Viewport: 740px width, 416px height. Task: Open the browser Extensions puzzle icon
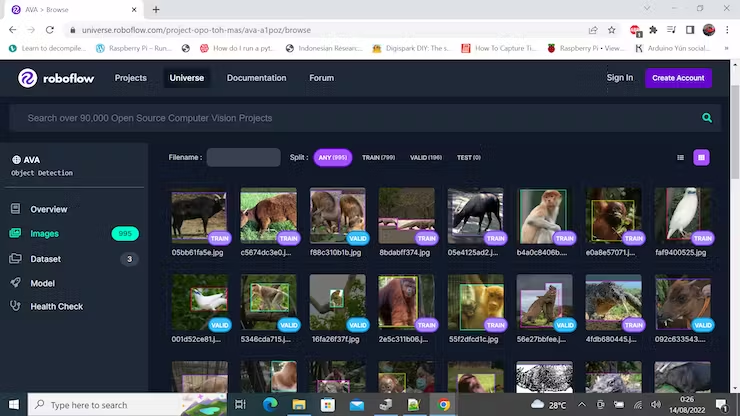click(653, 30)
